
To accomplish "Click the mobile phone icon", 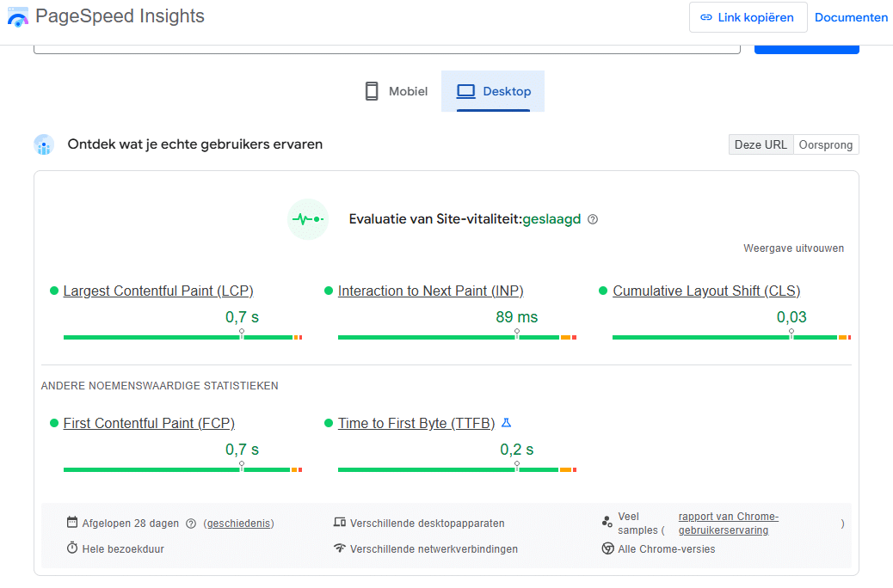I will tap(372, 91).
